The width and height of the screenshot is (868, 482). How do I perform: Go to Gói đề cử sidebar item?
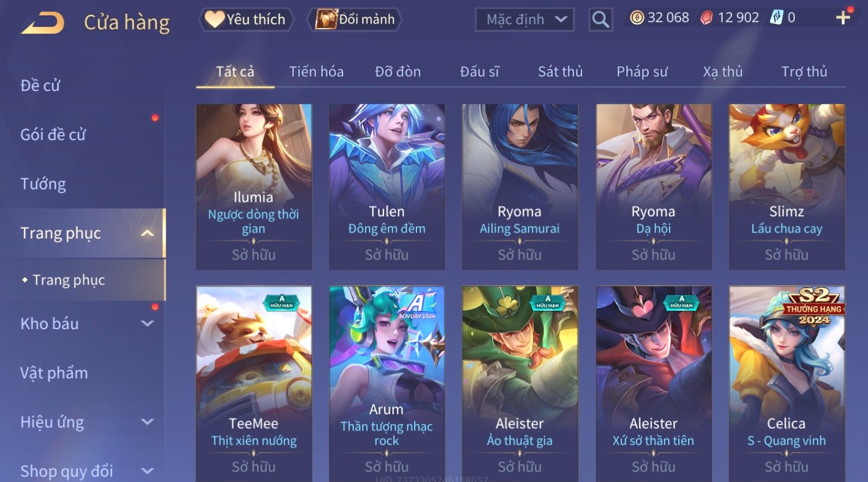[x=53, y=135]
